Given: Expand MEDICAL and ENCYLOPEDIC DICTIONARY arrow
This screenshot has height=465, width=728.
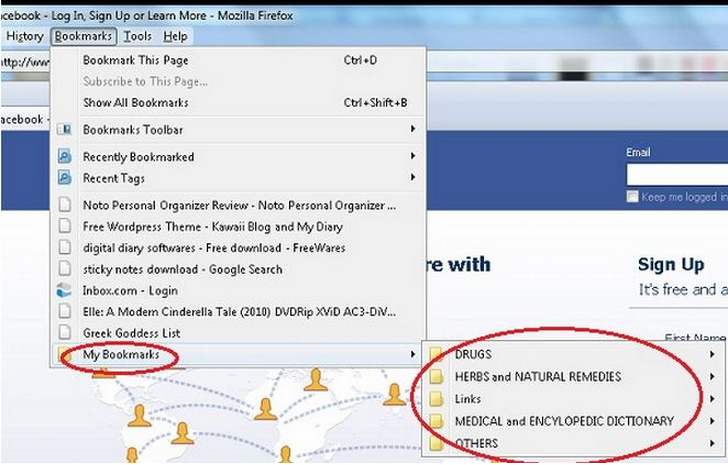Looking at the screenshot, I should click(x=712, y=421).
